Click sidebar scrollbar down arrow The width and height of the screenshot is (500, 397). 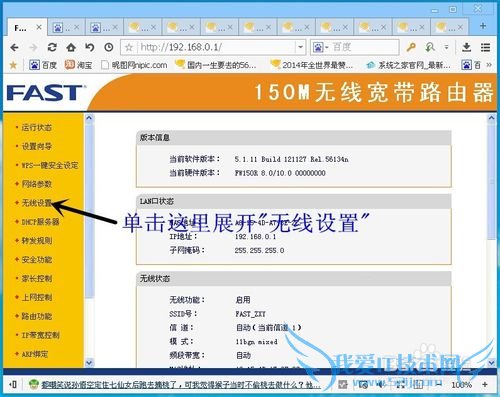point(89,362)
